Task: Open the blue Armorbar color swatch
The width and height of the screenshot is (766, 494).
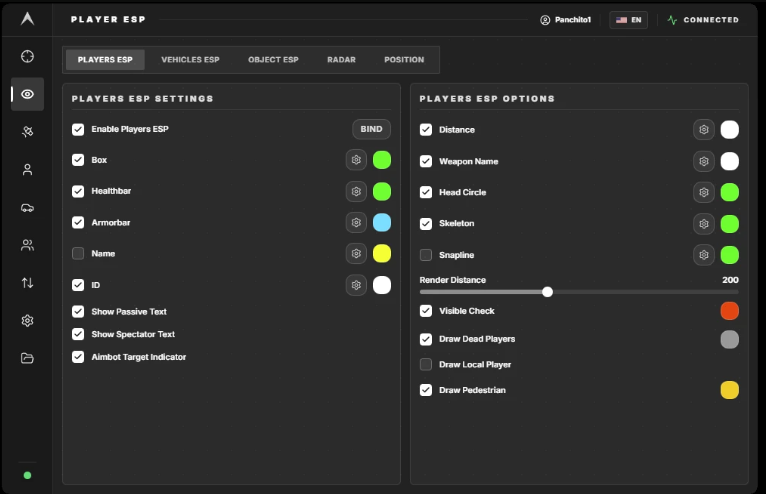Action: coord(382,222)
